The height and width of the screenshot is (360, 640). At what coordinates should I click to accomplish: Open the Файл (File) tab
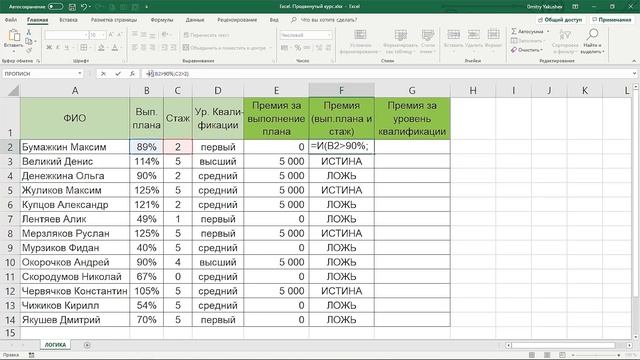[11, 20]
